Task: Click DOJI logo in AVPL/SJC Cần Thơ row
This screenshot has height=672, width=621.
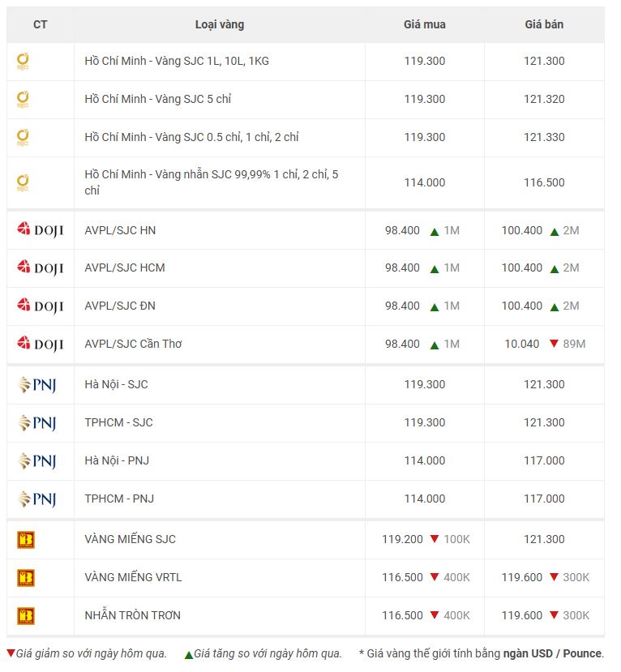Action: (41, 344)
